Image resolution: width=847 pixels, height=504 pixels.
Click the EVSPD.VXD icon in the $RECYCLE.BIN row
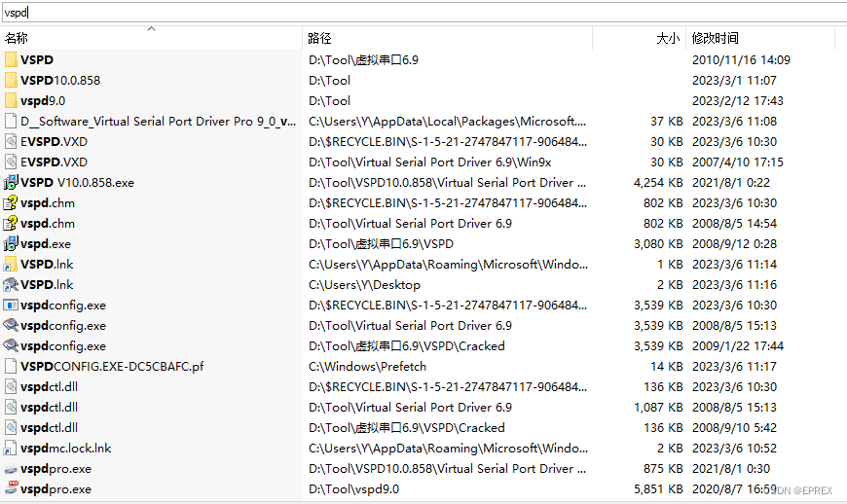coord(11,142)
